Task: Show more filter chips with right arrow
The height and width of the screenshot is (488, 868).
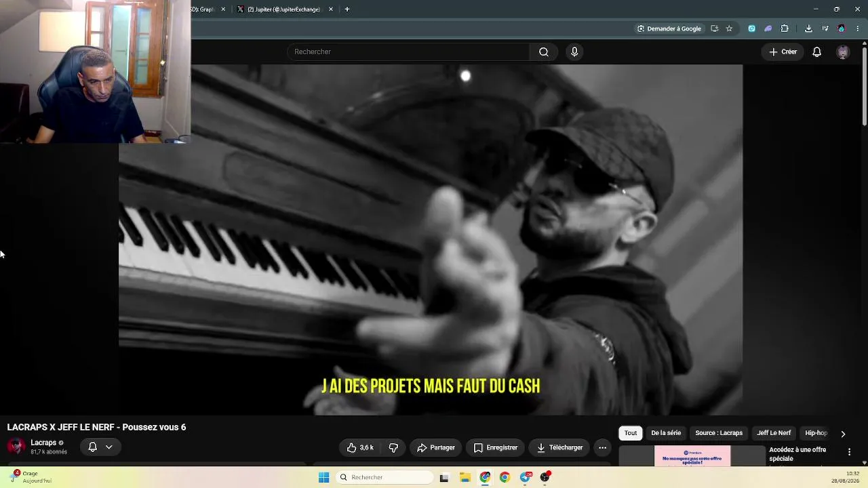Action: click(x=843, y=434)
